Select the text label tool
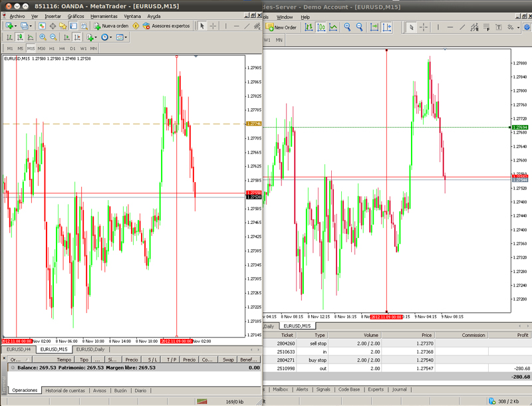 point(499,27)
